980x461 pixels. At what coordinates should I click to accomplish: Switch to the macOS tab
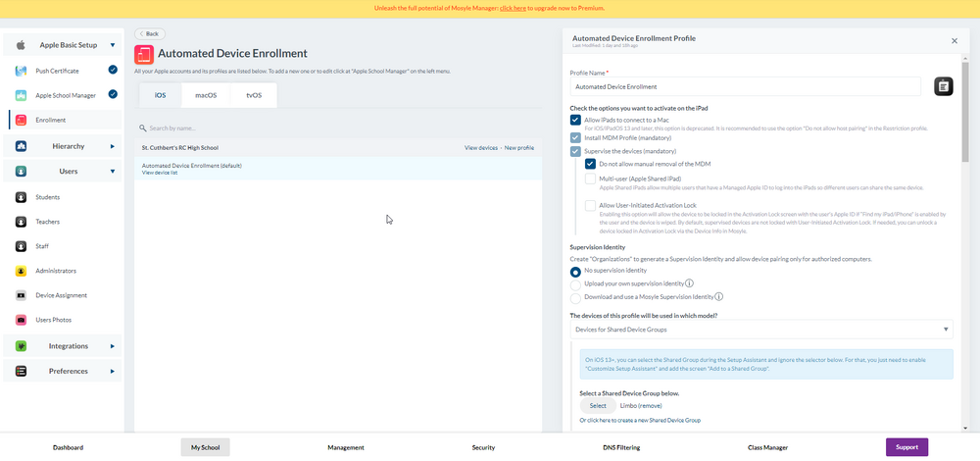click(206, 95)
